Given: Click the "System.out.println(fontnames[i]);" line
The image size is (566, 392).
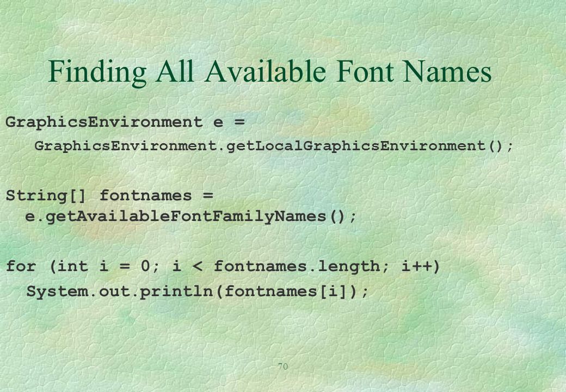Looking at the screenshot, I should 198,291.
